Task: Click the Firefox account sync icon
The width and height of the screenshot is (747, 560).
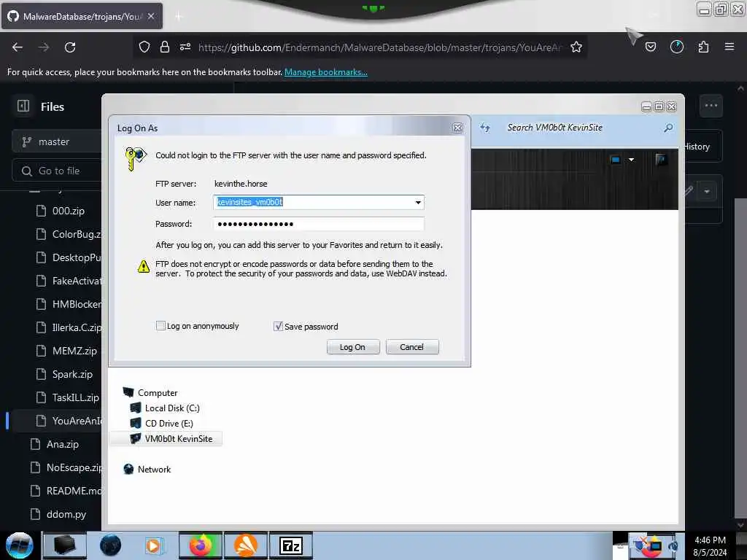Action: (677, 47)
